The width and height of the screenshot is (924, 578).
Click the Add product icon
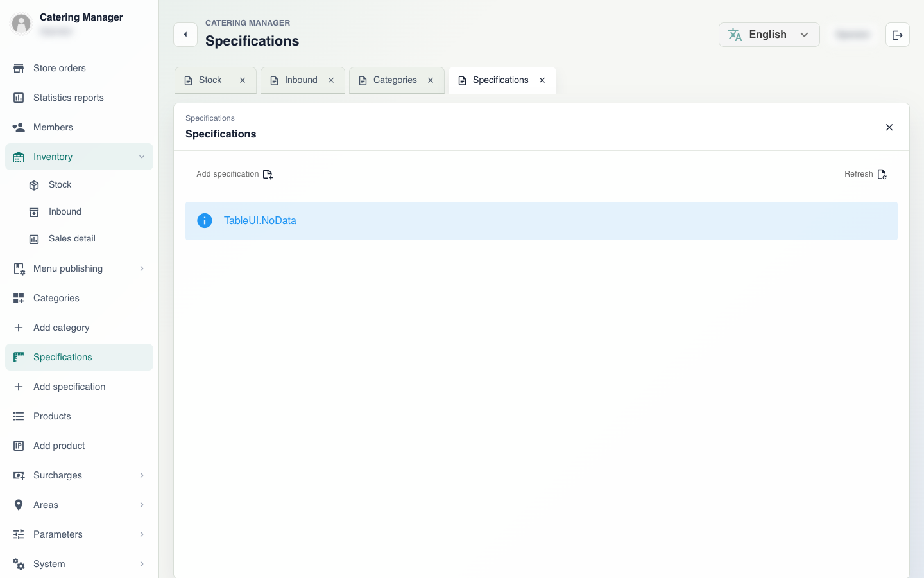coord(19,446)
